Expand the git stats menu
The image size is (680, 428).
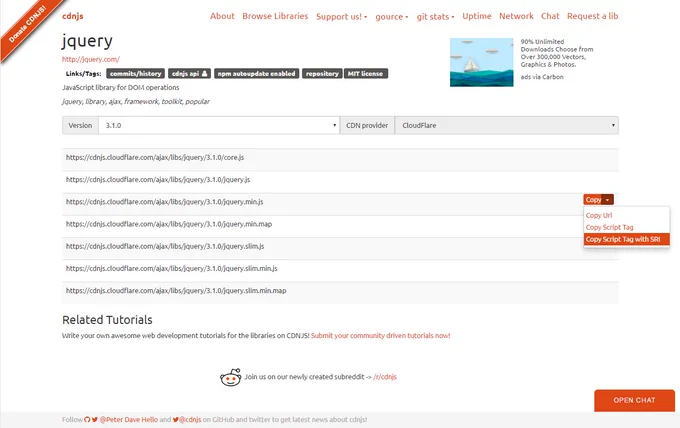435,16
